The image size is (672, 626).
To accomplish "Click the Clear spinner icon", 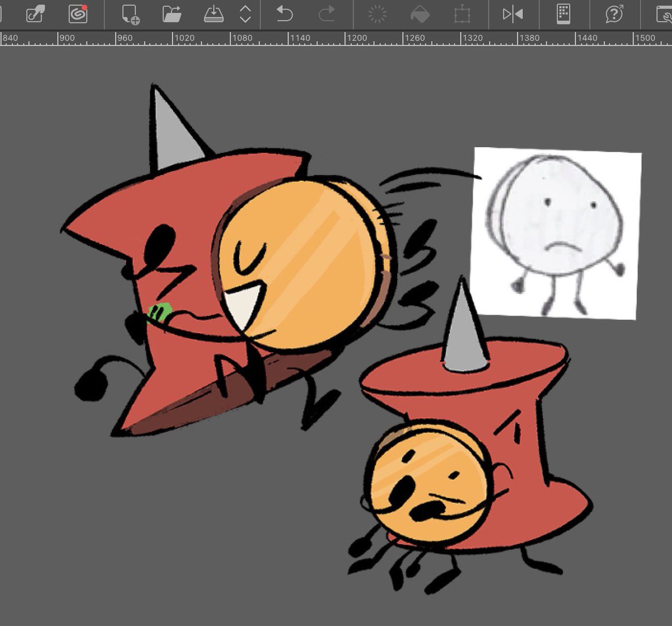I will point(377,14).
